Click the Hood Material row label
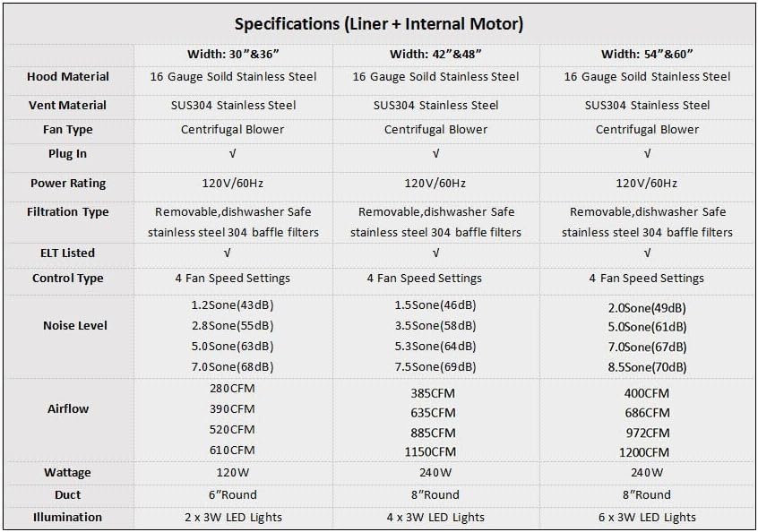The image size is (758, 532). click(68, 76)
